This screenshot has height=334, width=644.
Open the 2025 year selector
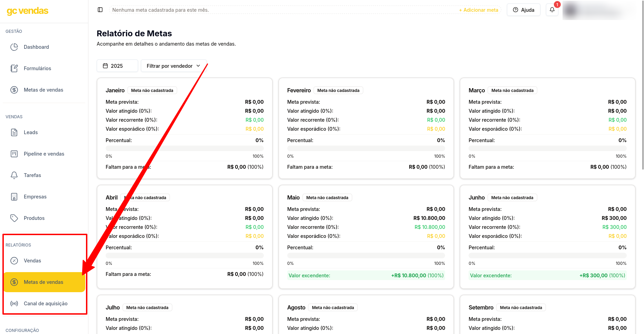coord(117,66)
